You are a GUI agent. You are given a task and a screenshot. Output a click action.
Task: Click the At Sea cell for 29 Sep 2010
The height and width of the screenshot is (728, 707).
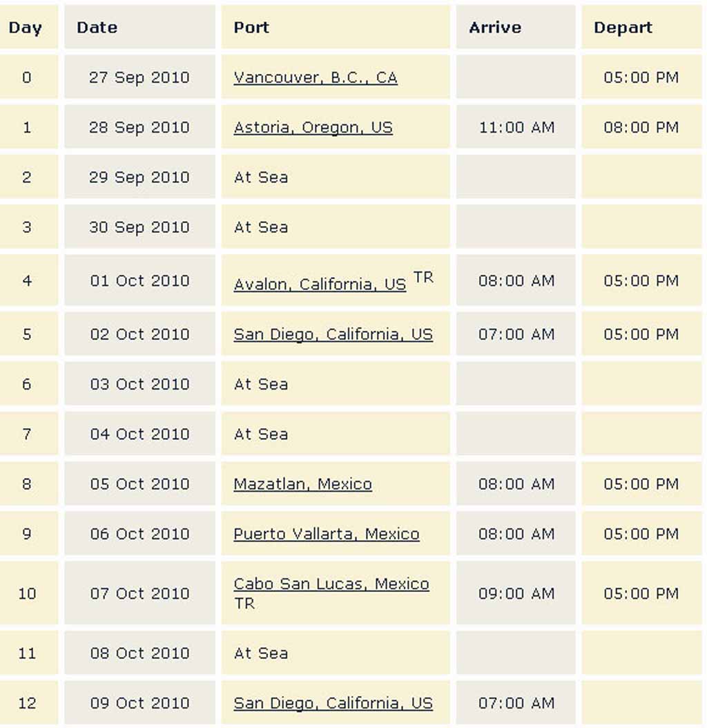[335, 177]
